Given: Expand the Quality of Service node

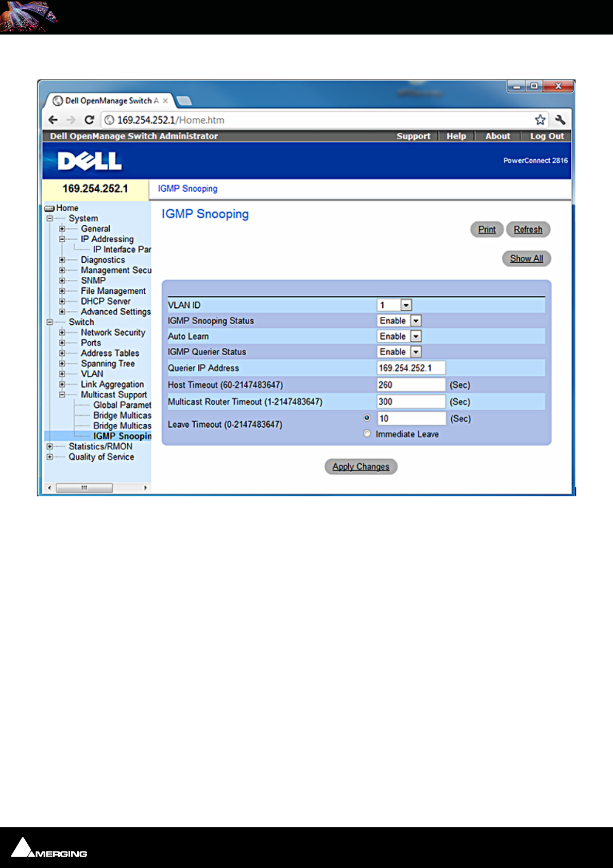Looking at the screenshot, I should [50, 457].
